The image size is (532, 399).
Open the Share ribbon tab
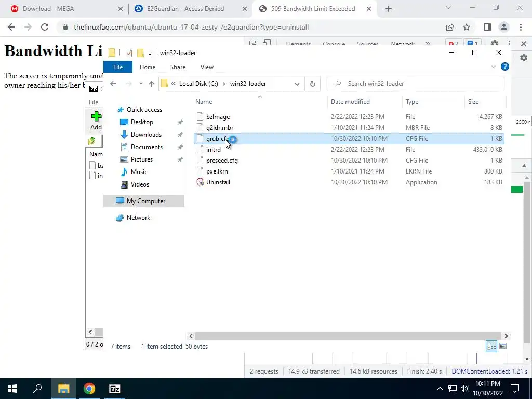[178, 67]
